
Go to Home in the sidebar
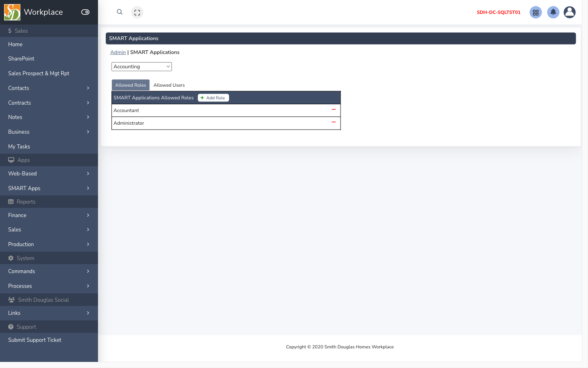[x=49, y=44]
